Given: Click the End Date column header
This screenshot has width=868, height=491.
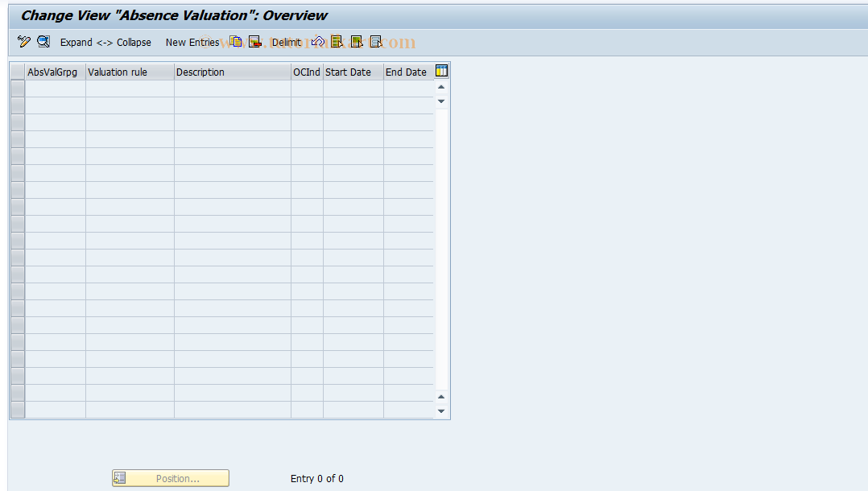Looking at the screenshot, I should click(x=408, y=72).
